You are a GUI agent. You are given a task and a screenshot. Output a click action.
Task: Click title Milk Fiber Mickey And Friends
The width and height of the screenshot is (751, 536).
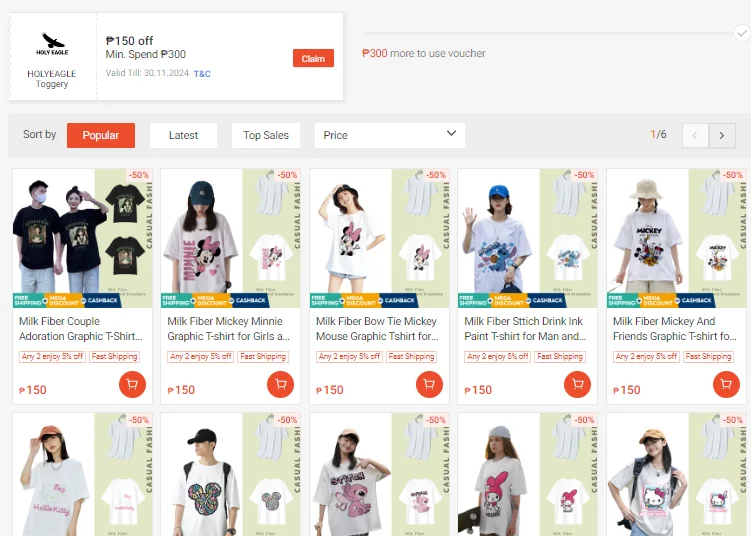674,329
